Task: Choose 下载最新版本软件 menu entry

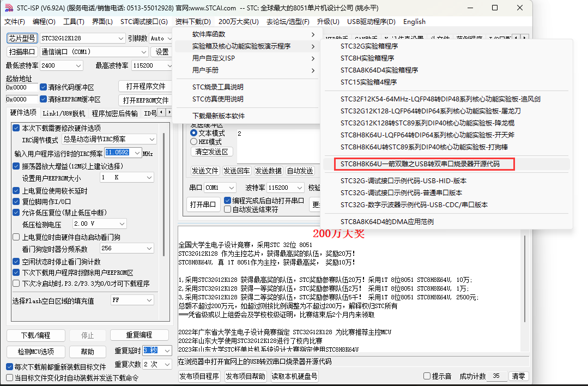Action: [247, 116]
